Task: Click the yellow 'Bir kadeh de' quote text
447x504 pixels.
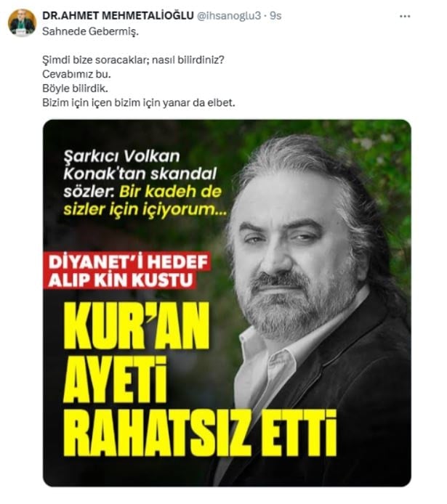Action: tap(170, 192)
